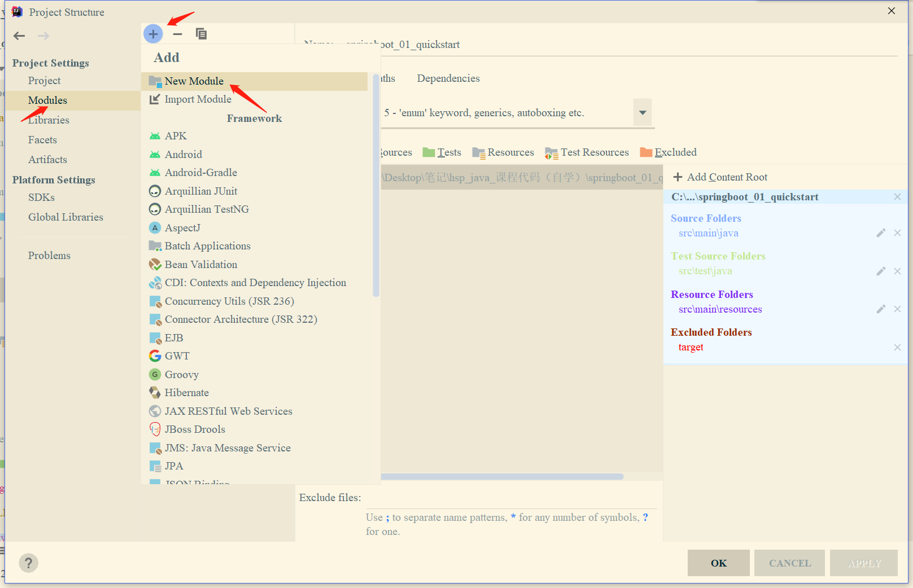Image resolution: width=913 pixels, height=588 pixels.
Task: Open the Problems page
Action: coord(50,256)
